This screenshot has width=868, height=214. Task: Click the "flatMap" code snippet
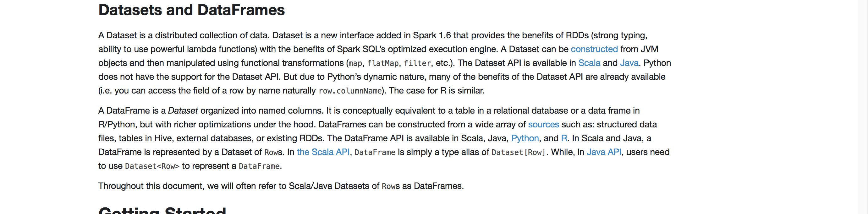click(383, 63)
